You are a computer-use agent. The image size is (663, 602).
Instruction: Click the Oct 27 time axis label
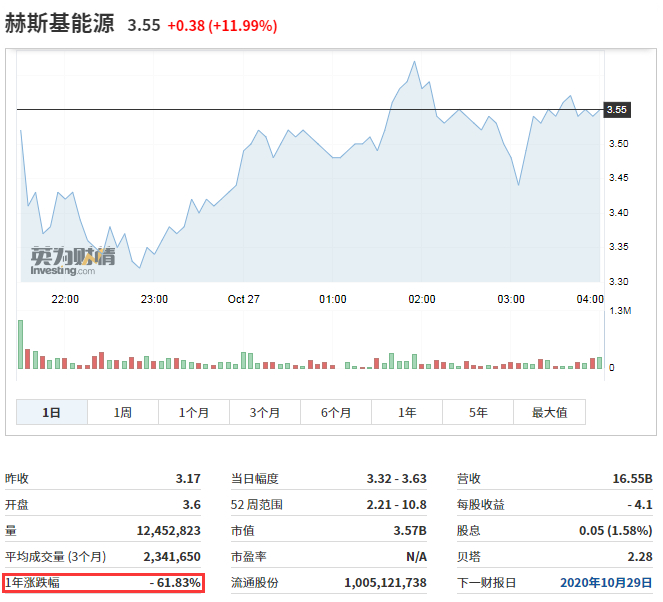tap(243, 299)
